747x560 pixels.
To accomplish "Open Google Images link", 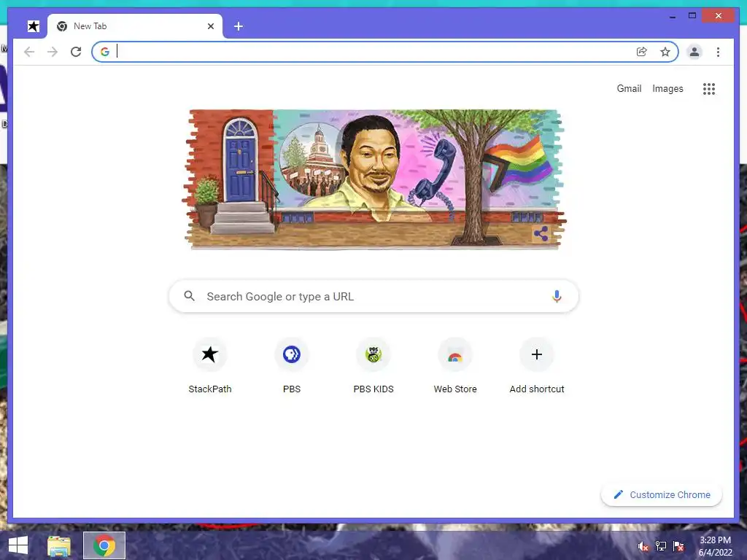I will 667,88.
